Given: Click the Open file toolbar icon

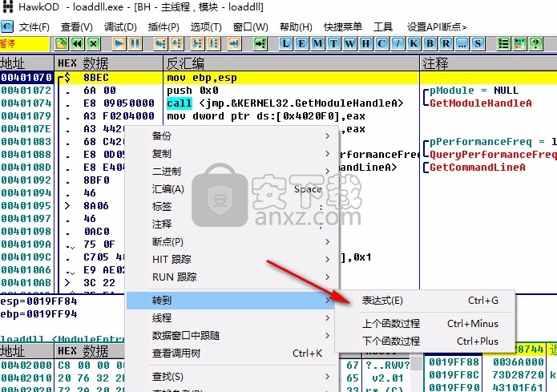Looking at the screenshot, I should click(x=61, y=44).
